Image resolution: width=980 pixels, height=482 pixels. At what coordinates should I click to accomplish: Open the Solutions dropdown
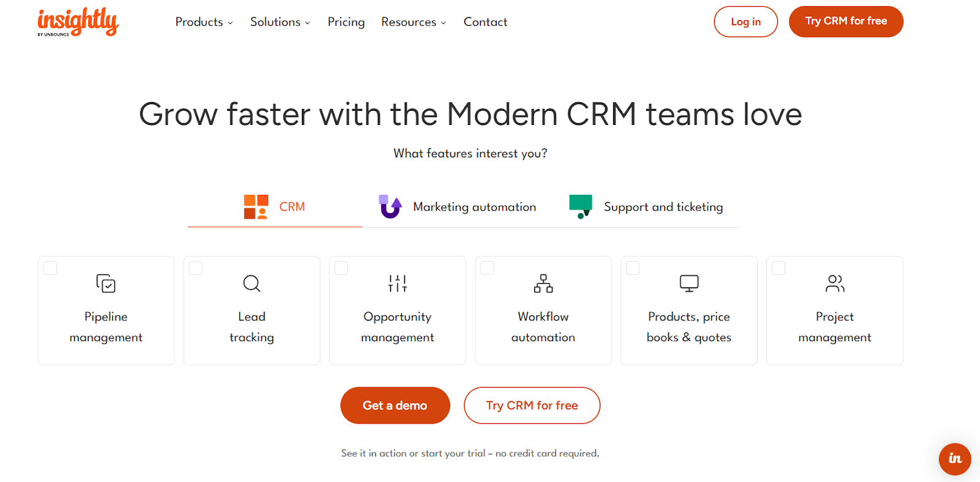280,22
